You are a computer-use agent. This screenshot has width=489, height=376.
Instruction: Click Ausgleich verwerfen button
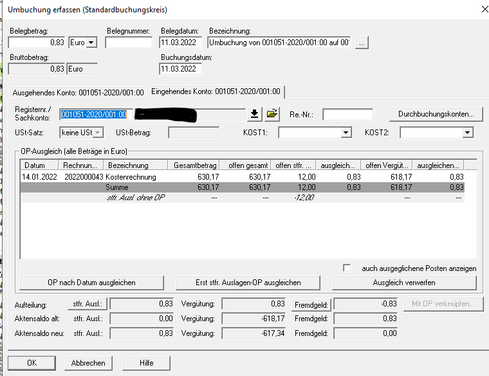click(404, 283)
